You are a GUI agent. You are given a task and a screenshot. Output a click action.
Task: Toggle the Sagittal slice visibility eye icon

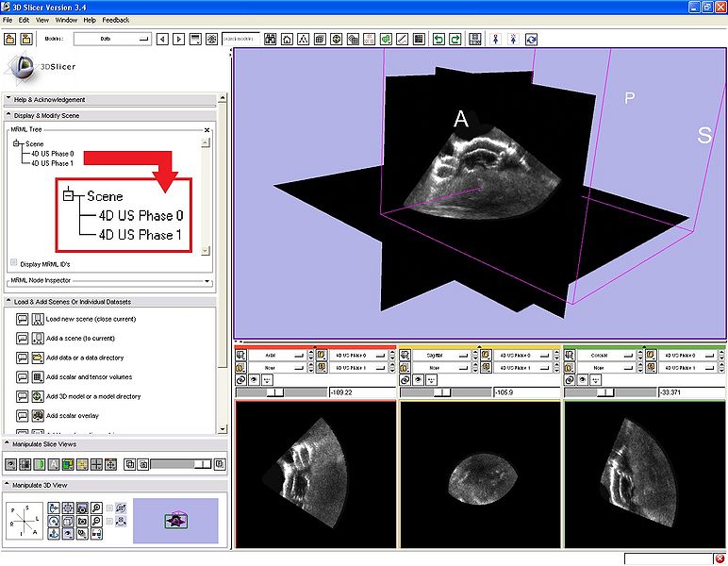point(420,379)
